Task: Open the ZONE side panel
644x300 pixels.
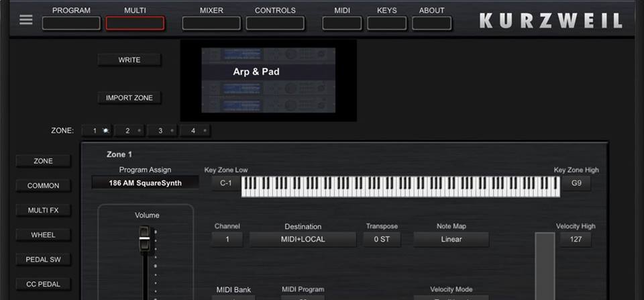Action: [43, 161]
